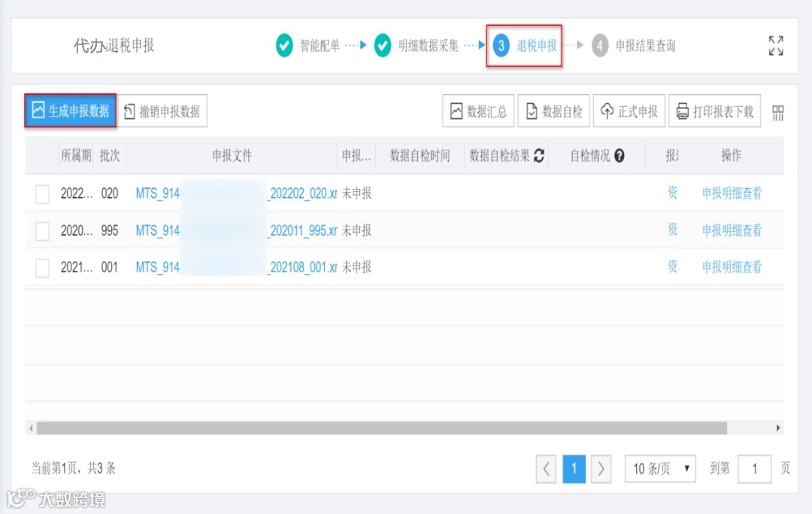Check the row with batch 995
This screenshot has width=812, height=514.
click(x=42, y=230)
